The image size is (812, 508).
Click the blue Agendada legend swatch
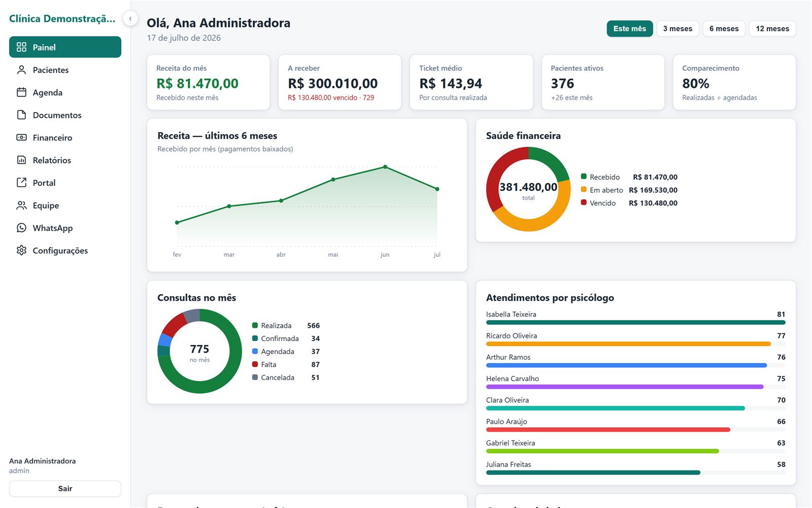pos(255,351)
